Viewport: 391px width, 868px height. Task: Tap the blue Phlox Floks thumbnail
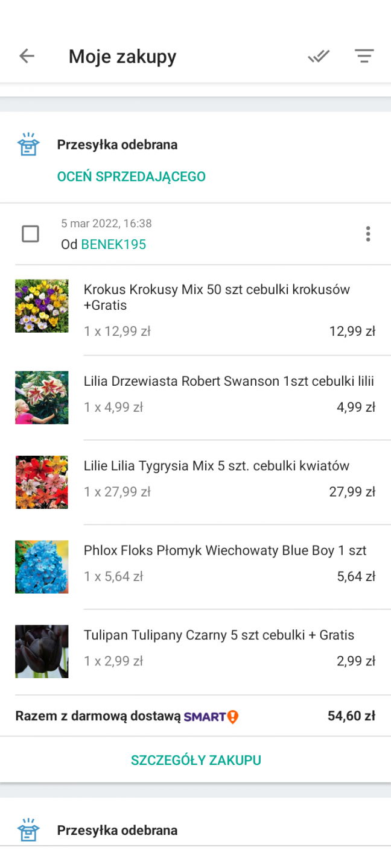pos(42,567)
